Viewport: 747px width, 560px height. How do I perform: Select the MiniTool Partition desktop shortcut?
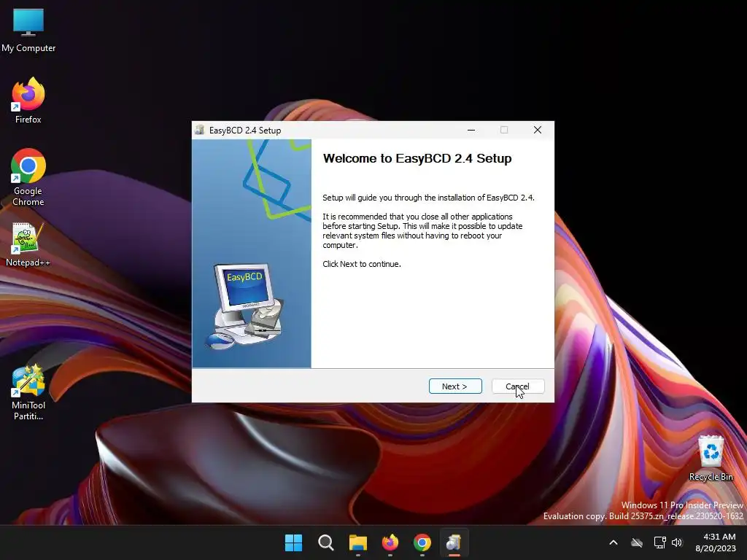28,393
